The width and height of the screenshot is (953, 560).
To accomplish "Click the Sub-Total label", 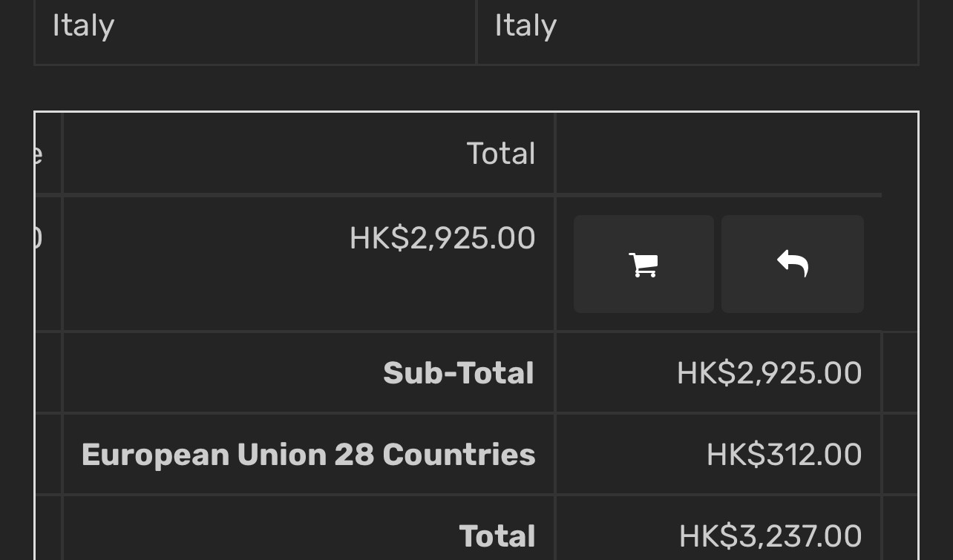I will (x=459, y=373).
